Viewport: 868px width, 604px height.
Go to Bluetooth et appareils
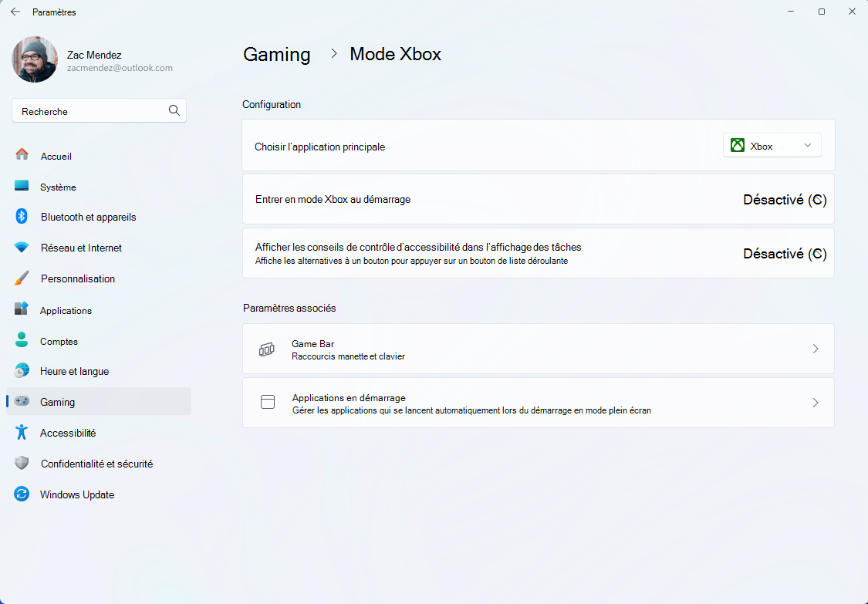99,217
